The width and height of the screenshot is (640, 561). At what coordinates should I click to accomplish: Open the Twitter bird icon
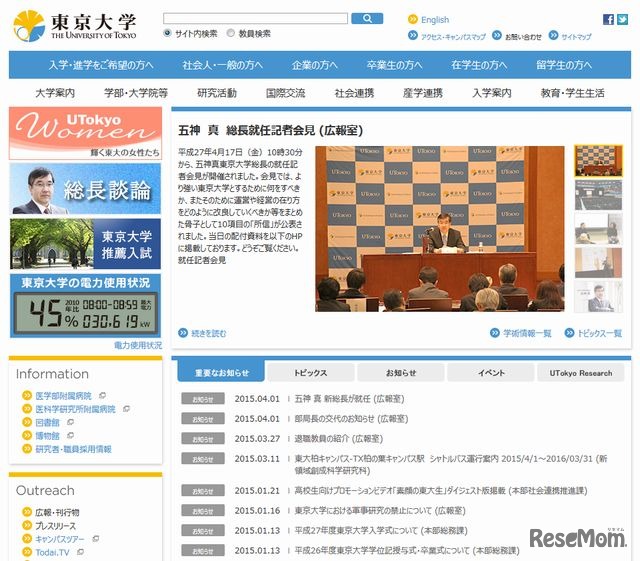(x=622, y=19)
